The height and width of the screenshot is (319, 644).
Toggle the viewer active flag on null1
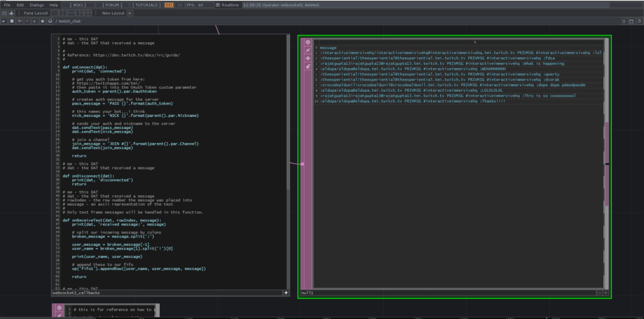[x=308, y=42]
